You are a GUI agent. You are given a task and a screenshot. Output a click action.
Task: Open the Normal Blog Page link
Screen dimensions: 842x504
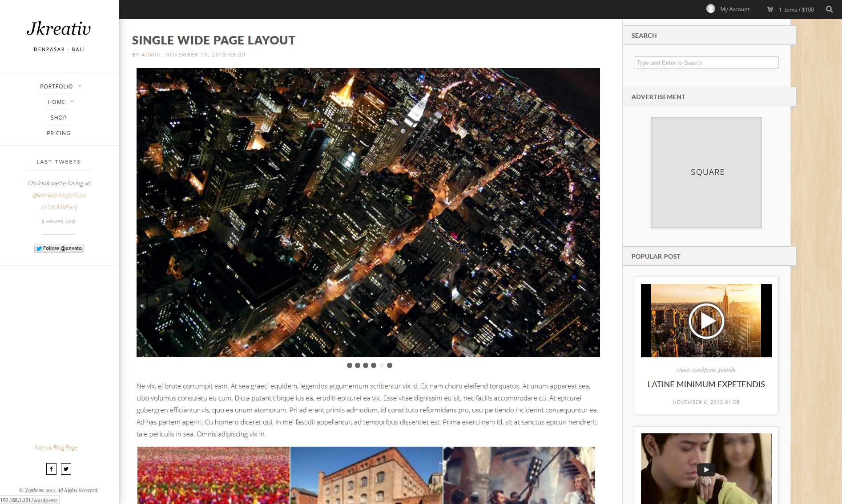tap(56, 447)
